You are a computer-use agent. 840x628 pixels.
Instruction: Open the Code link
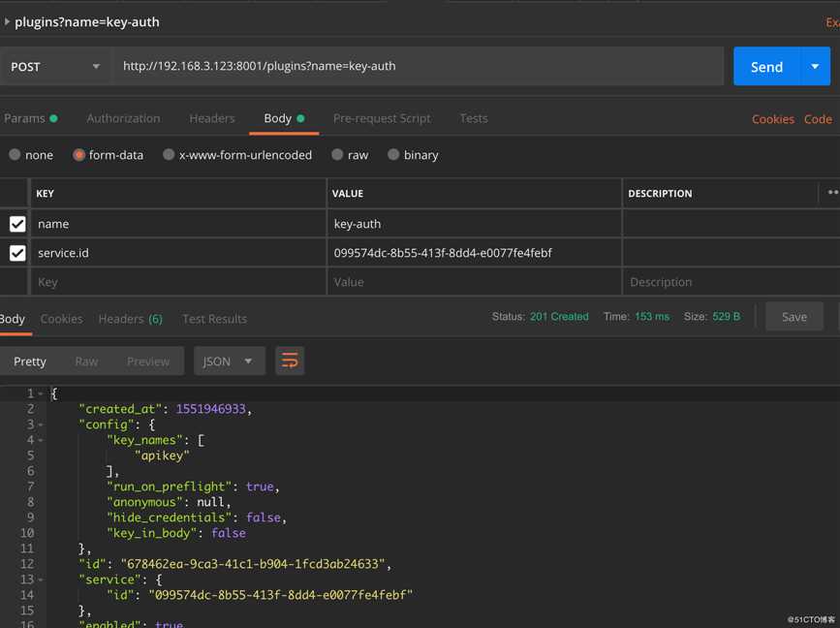pos(818,119)
